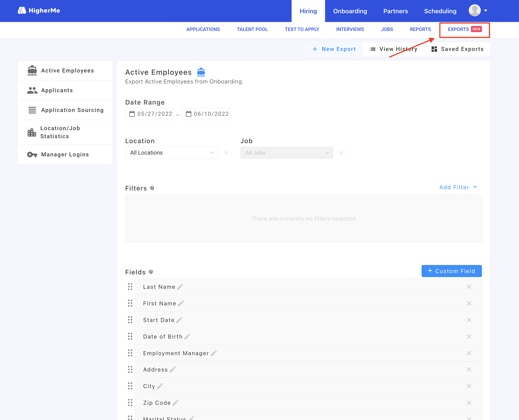Click the Custom Field button
Viewport: 519px width, 420px height.
click(x=451, y=271)
